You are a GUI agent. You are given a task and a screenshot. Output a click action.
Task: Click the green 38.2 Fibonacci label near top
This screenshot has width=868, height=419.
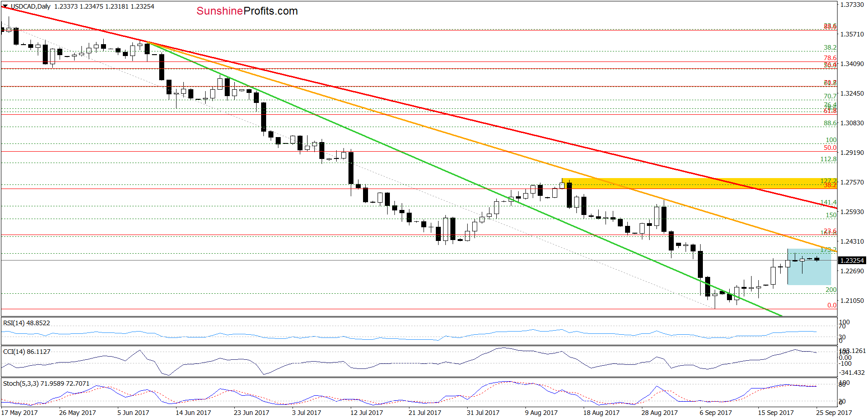click(830, 47)
